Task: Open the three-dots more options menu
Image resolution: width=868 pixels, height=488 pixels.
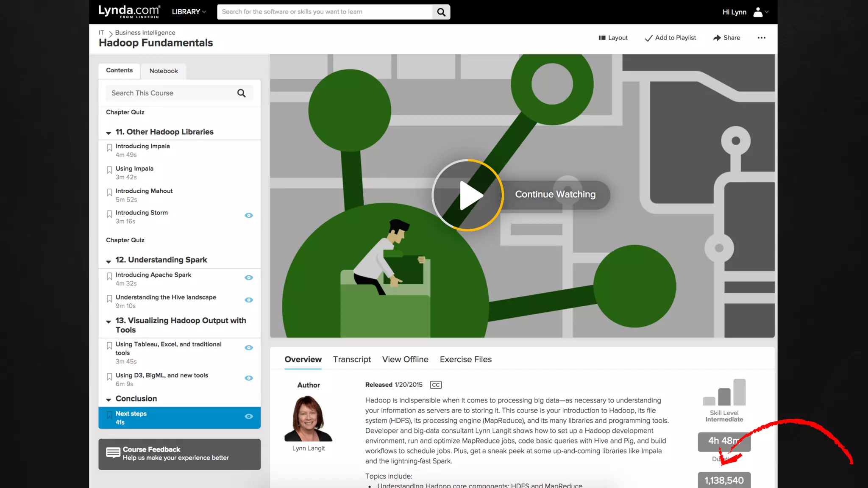Action: point(761,38)
